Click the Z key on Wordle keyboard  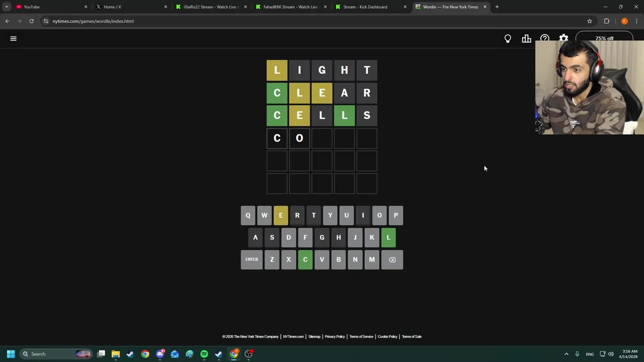click(x=272, y=259)
